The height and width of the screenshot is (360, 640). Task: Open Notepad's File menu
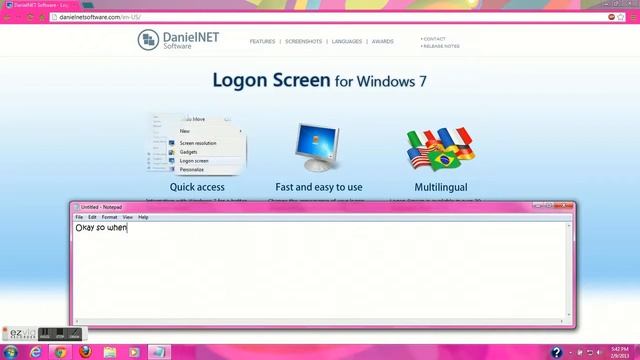(x=79, y=218)
